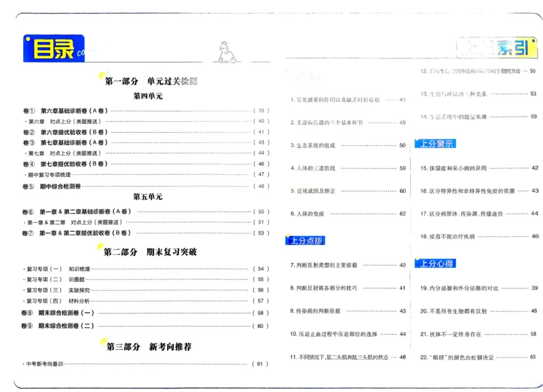Screen dimensions: 543x392
Task: Pick item 18 疫苗不能治疗疾病
Action: coord(479,237)
